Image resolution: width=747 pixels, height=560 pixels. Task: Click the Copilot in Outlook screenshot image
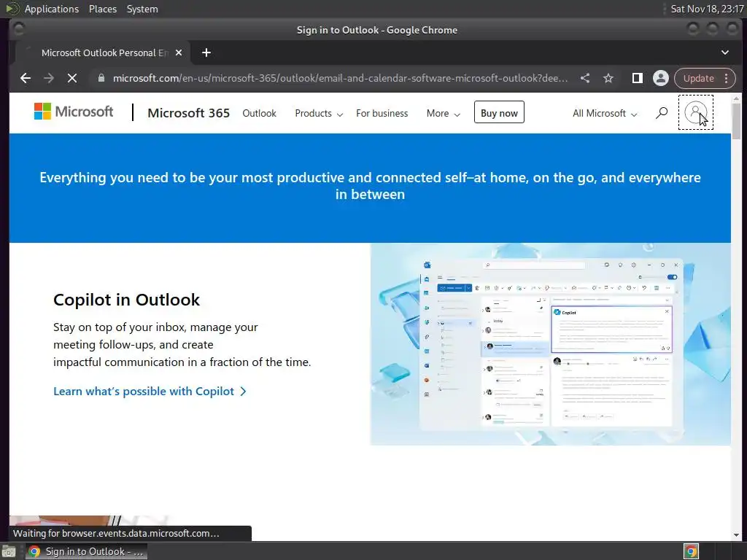[x=551, y=344]
